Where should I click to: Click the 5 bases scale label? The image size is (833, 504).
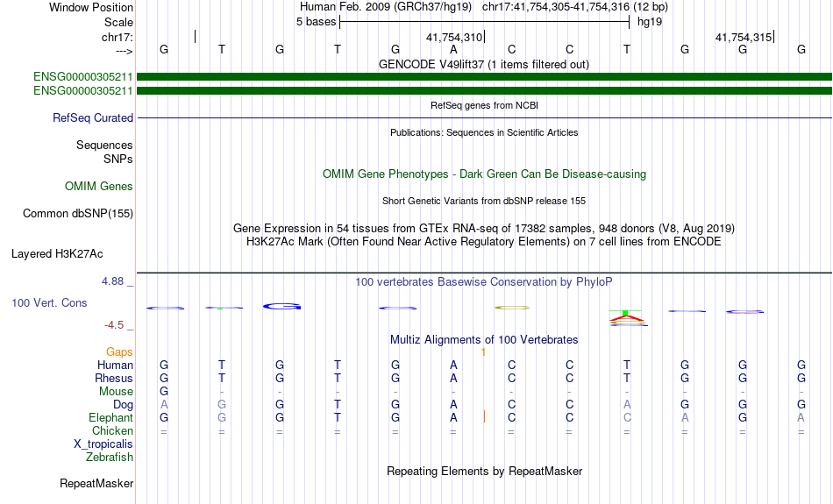click(x=316, y=22)
